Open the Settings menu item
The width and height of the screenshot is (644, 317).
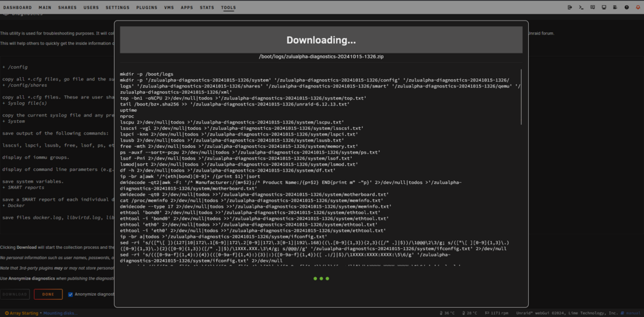[117, 7]
